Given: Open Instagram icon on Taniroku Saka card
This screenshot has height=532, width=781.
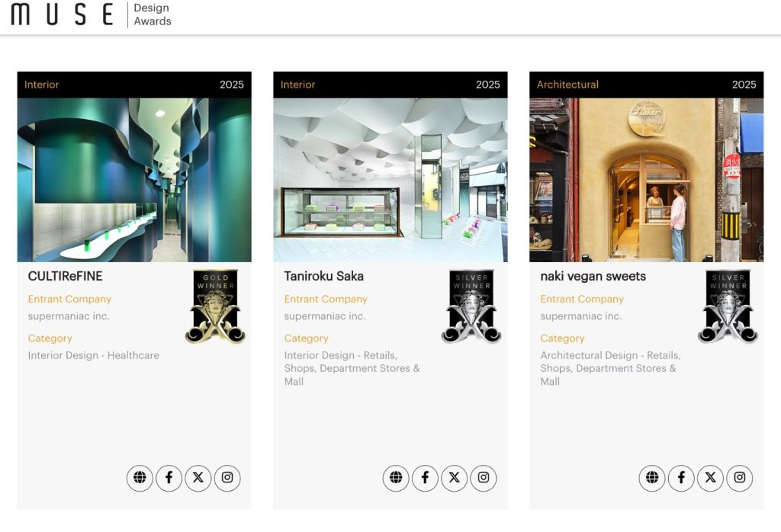Looking at the screenshot, I should pyautogui.click(x=484, y=478).
